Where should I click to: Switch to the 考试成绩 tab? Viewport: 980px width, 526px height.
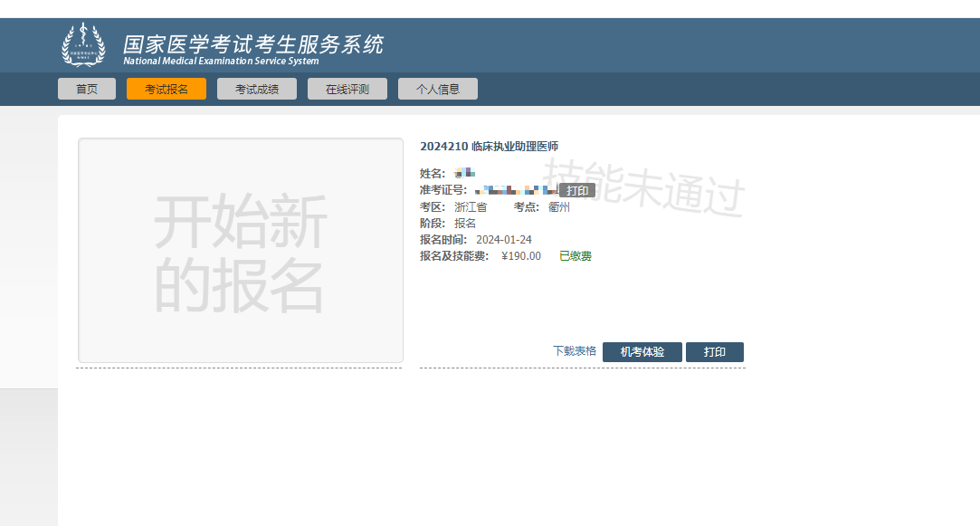click(x=257, y=89)
